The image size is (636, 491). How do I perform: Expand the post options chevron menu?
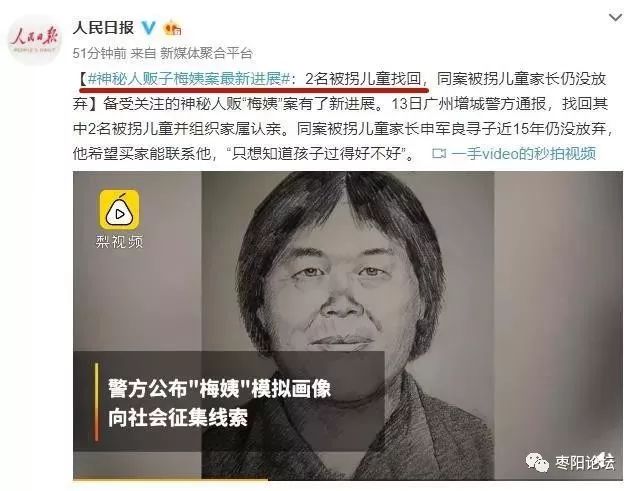pyautogui.click(x=615, y=17)
